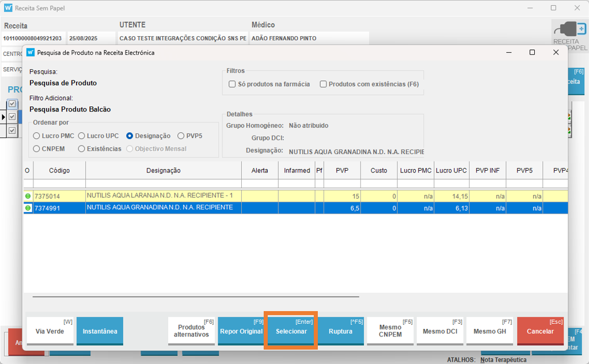Viewport: 589px width, 364px height.
Task: Click the PVP value 6,5
Action: (355, 208)
